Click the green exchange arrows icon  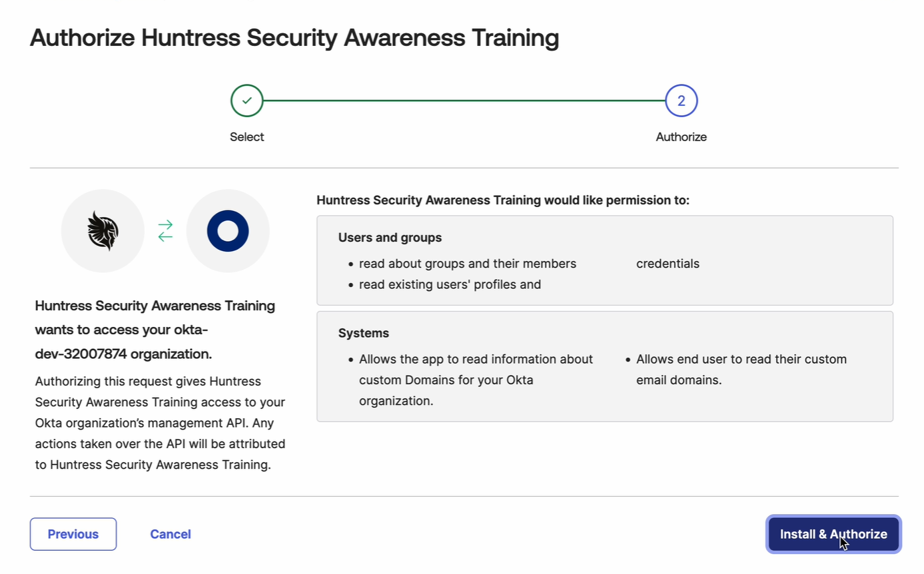[x=165, y=230]
